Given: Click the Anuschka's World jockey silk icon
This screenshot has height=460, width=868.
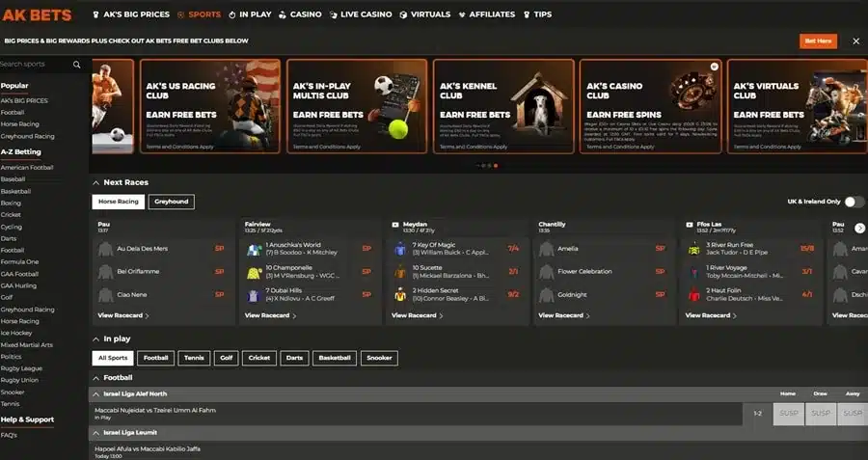Looking at the screenshot, I should click(254, 249).
